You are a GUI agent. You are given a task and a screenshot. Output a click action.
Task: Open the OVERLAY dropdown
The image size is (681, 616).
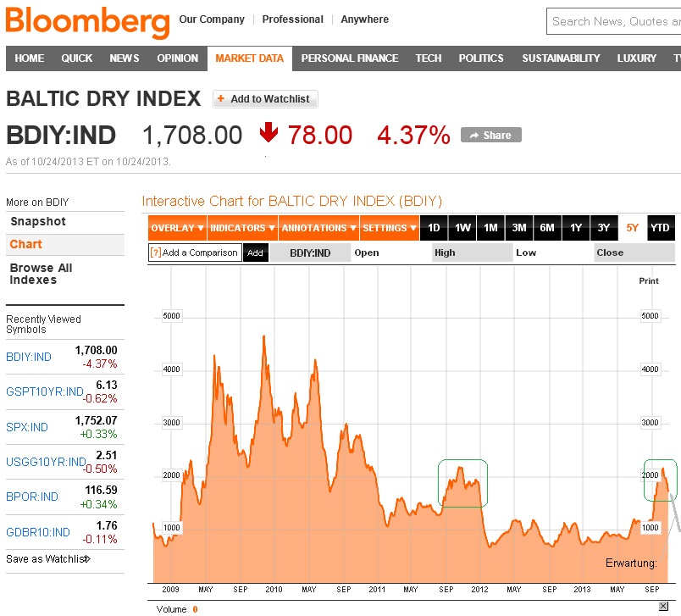pyautogui.click(x=175, y=227)
